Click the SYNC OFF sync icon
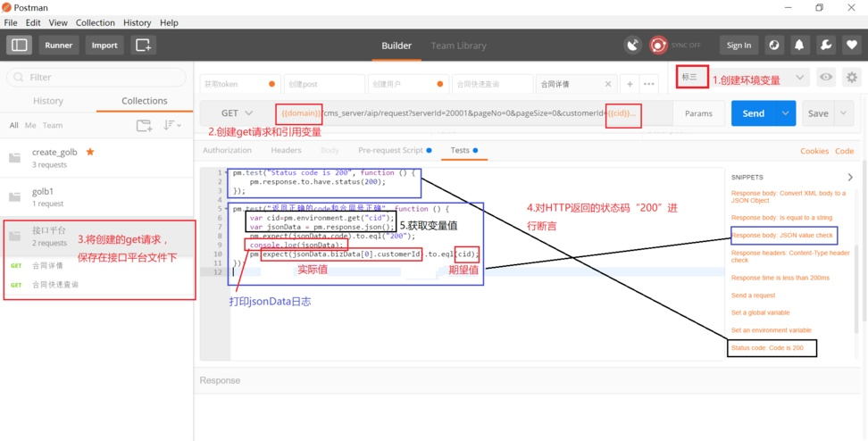This screenshot has height=441, width=868. tap(659, 46)
